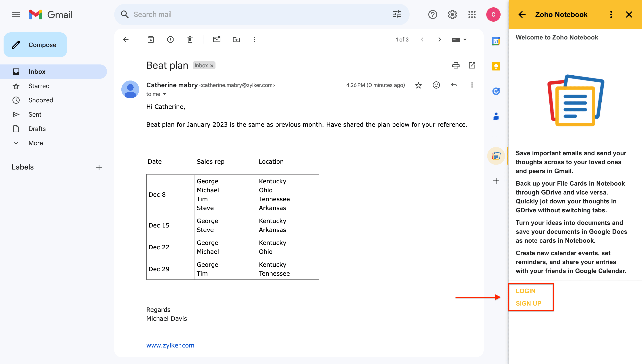Open the Move to folder icon
This screenshot has width=642, height=364.
point(236,39)
